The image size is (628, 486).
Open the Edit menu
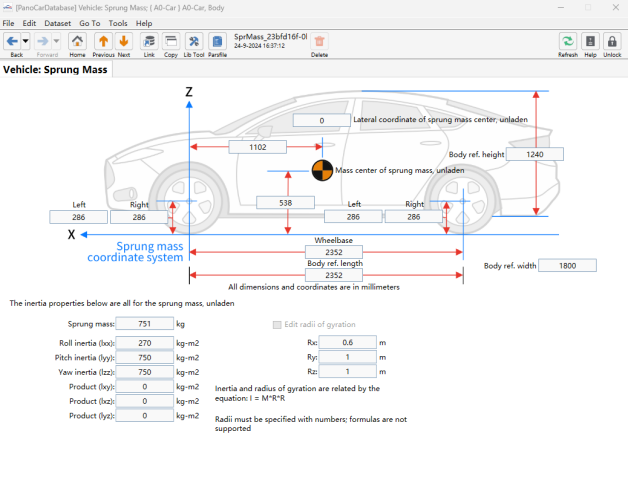29,23
